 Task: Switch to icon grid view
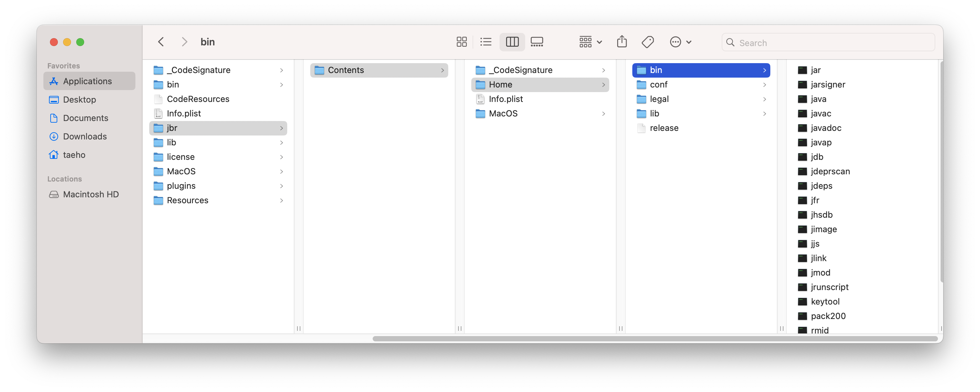(x=461, y=42)
